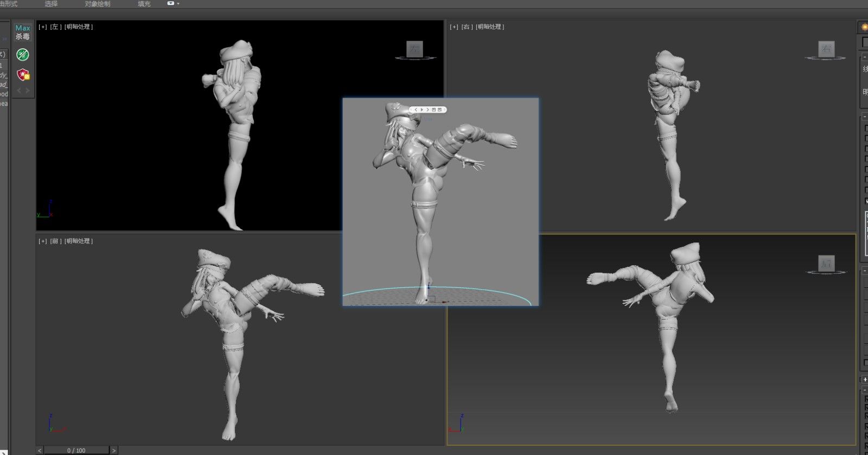Open the 选择 ribbon tab

pyautogui.click(x=51, y=4)
